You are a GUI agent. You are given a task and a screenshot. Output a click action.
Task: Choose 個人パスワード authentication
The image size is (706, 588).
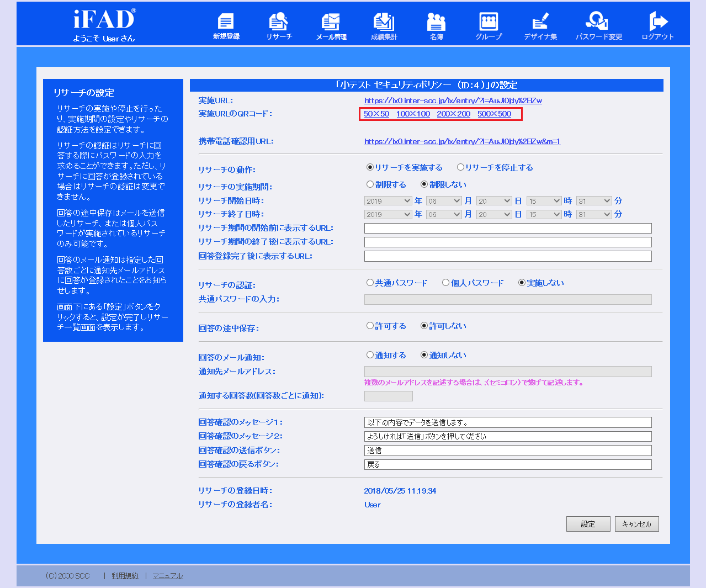[445, 283]
